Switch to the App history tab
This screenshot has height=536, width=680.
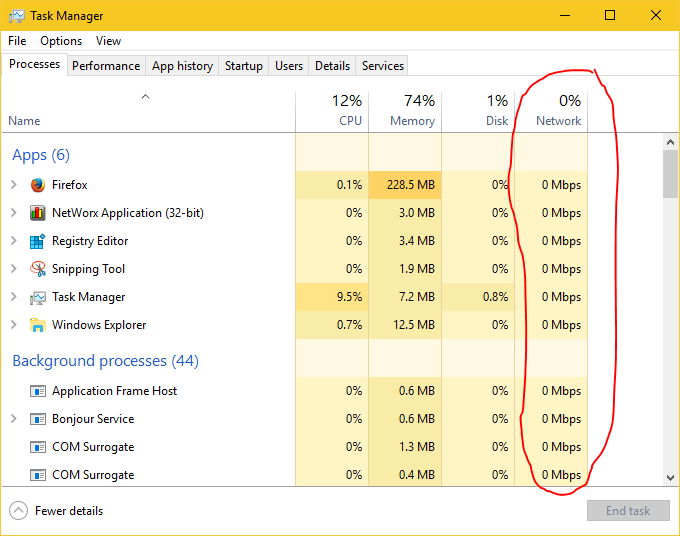(x=183, y=66)
